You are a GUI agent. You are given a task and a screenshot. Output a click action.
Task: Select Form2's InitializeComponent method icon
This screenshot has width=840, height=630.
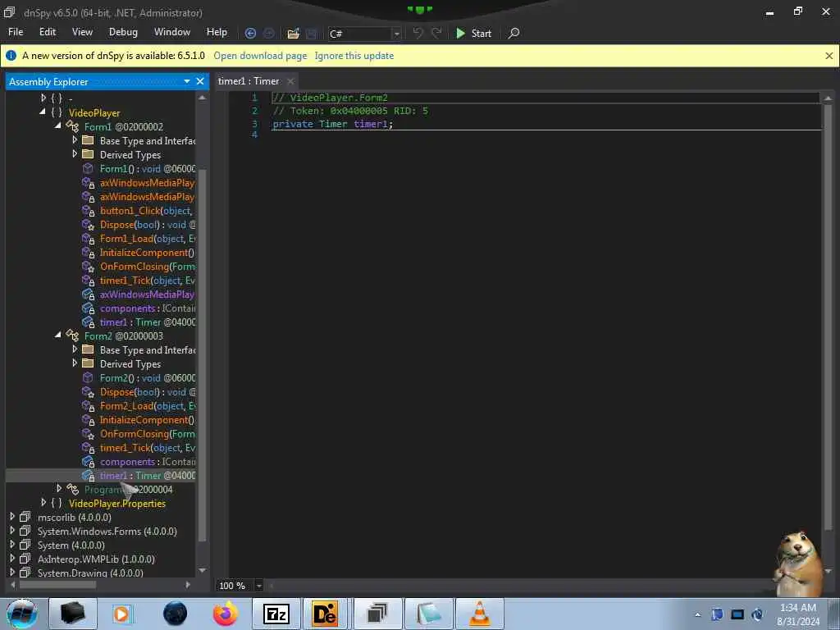(x=88, y=419)
